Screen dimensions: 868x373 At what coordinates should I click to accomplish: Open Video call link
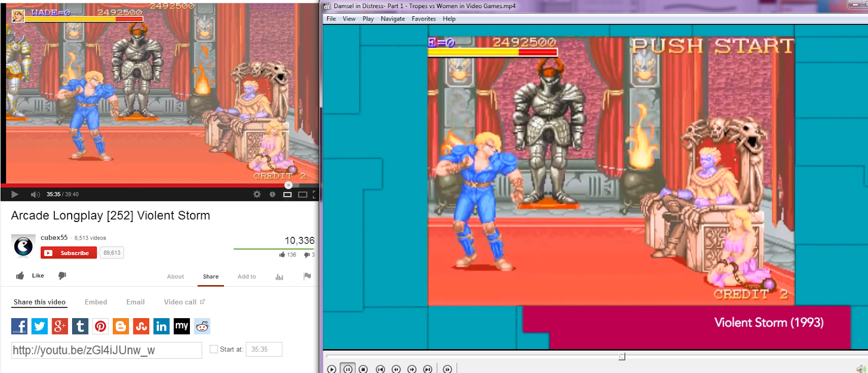[x=184, y=302]
